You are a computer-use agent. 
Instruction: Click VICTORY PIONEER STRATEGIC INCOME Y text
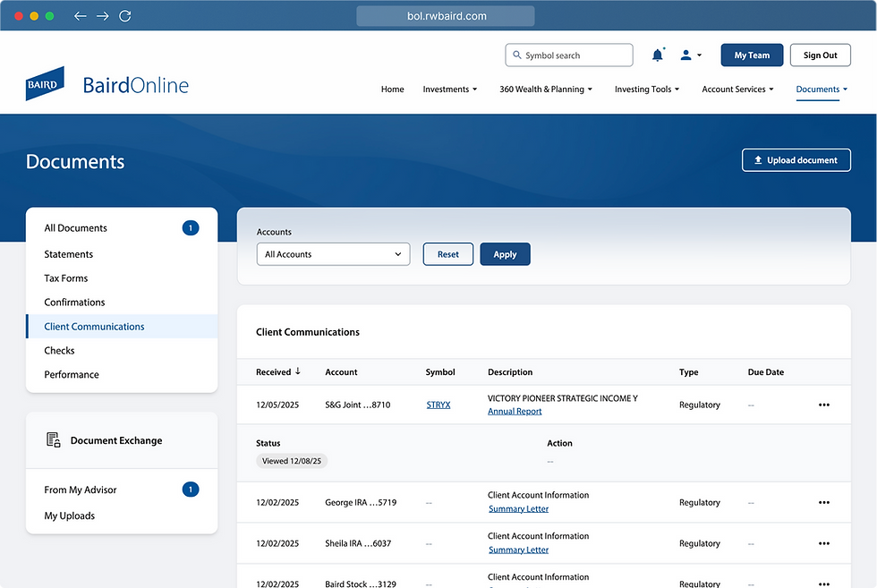coord(563,398)
